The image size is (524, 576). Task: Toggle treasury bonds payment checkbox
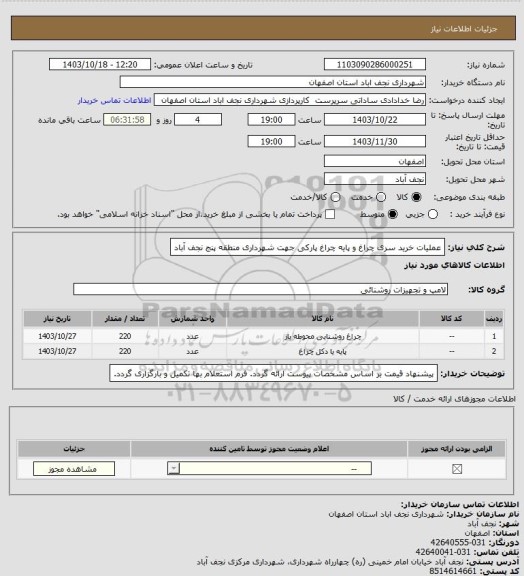(330, 214)
